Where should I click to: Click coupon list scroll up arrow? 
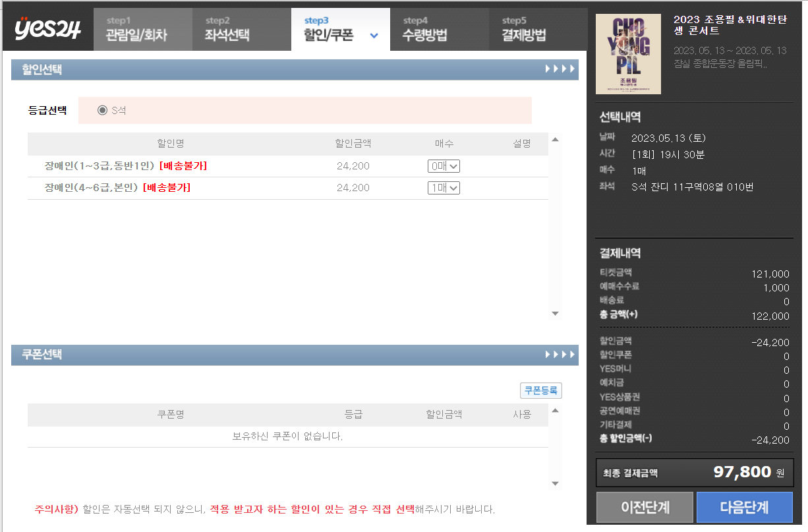(x=555, y=411)
